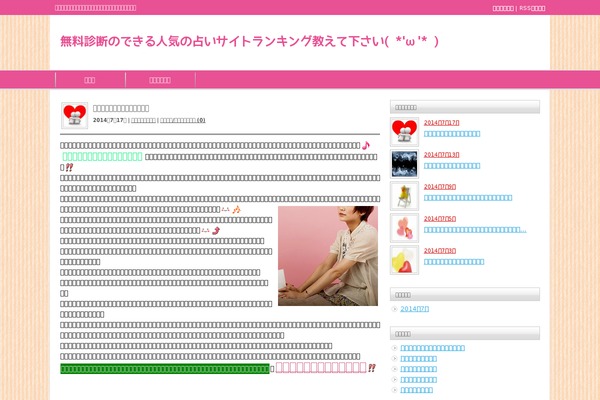Open the yellow and red balloon hearts thumbnail
The width and height of the screenshot is (600, 400).
point(404,260)
